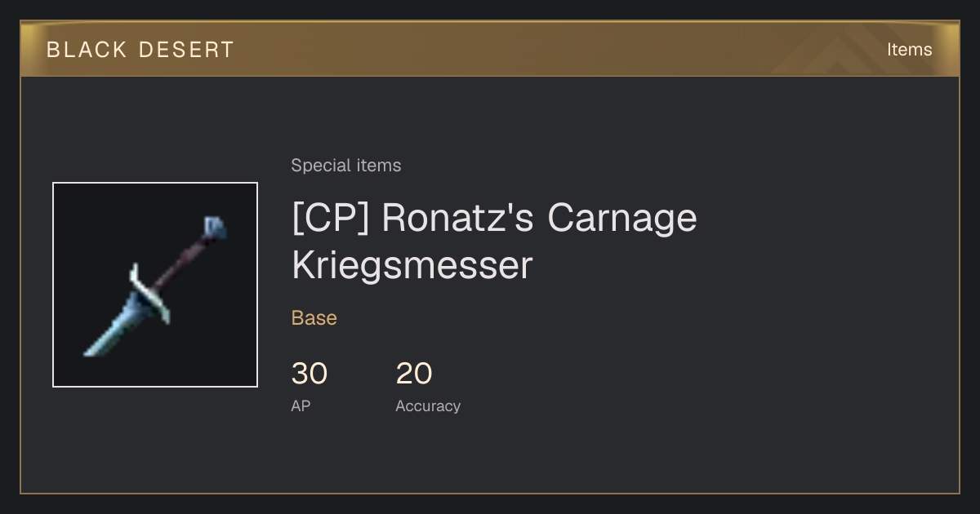The image size is (980, 514).
Task: Click the "[CP]" prefix in item name
Action: point(330,218)
